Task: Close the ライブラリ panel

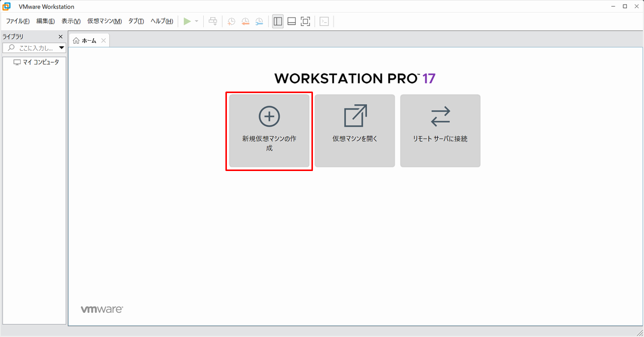Action: 61,37
